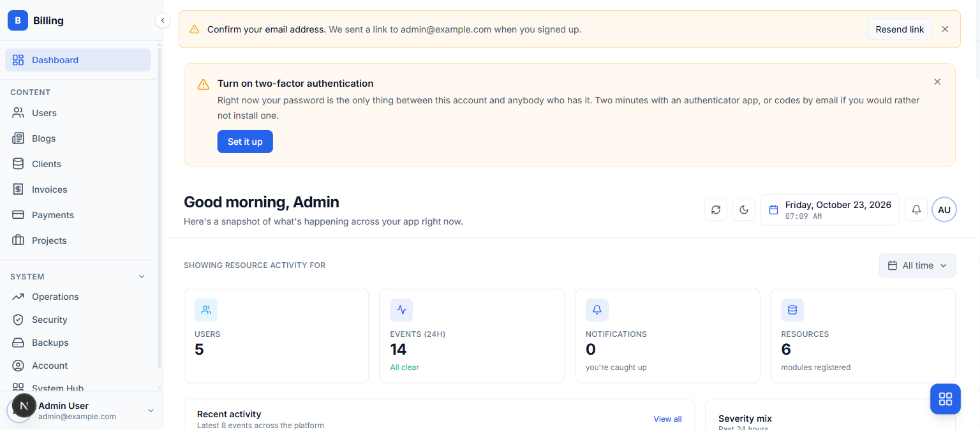Click the Events (24H) count 14
Screen dimensions: 980x430
(x=398, y=350)
